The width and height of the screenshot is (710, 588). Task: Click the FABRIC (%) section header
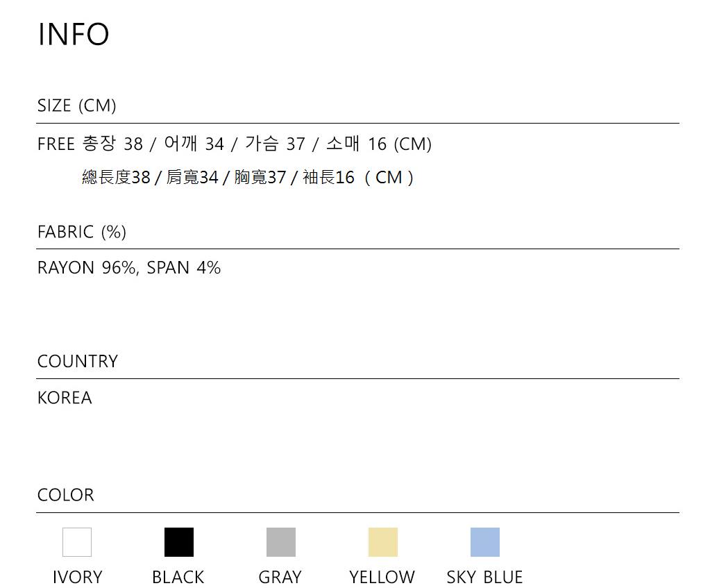pyautogui.click(x=81, y=232)
